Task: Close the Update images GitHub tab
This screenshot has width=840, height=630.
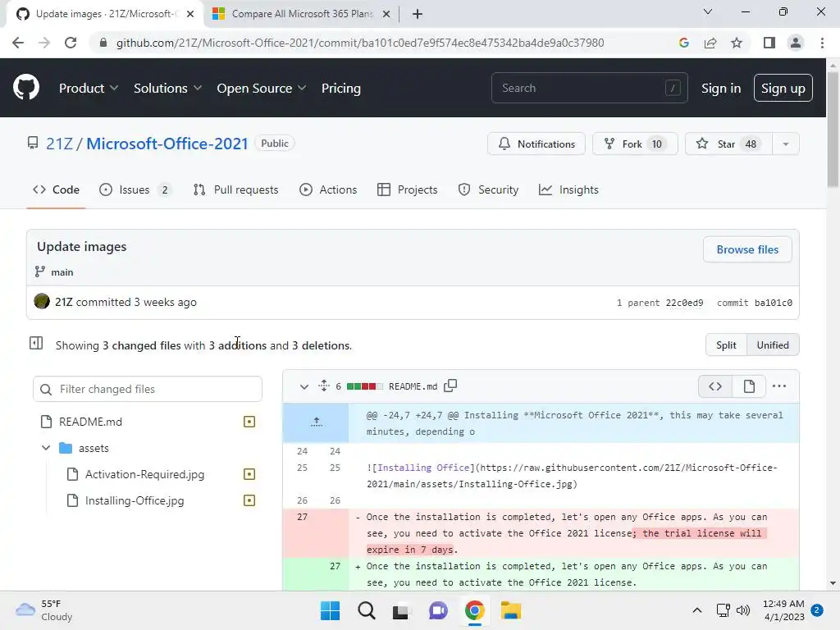Action: 190,14
